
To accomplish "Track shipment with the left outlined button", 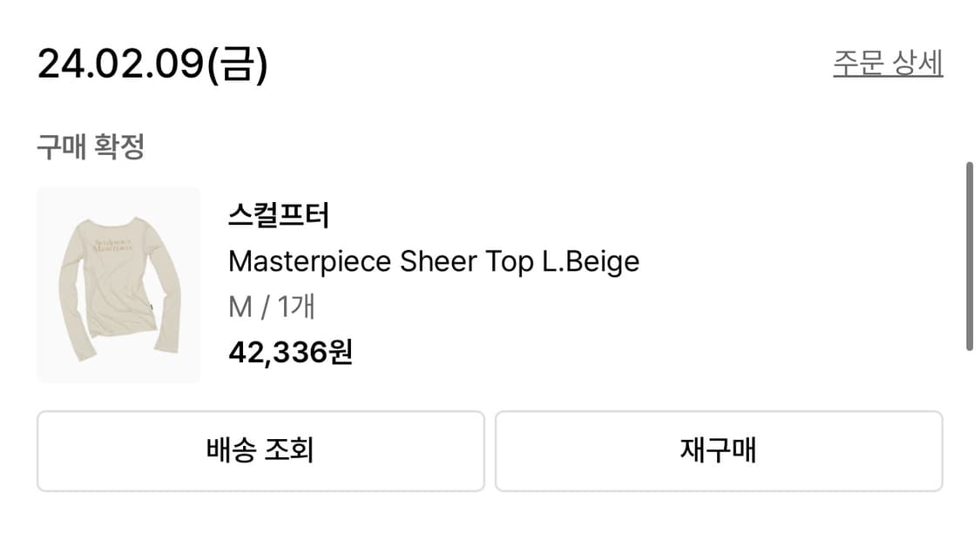I will click(x=259, y=450).
